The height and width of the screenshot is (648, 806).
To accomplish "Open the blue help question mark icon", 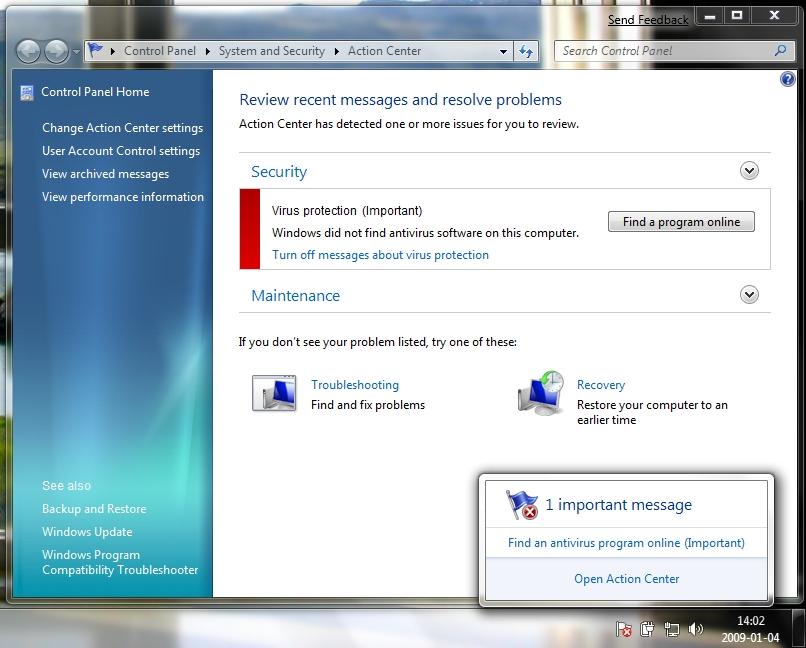I will coord(786,80).
